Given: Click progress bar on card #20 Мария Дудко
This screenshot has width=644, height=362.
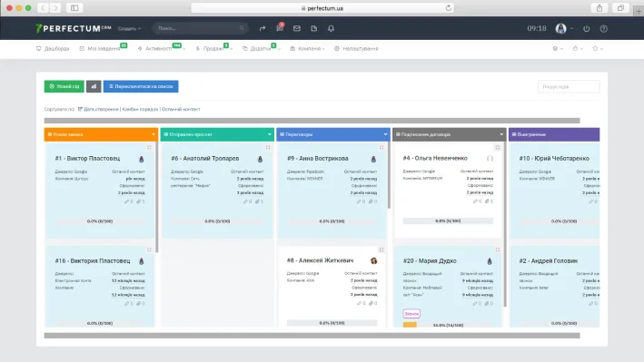Looking at the screenshot, I should 448,325.
